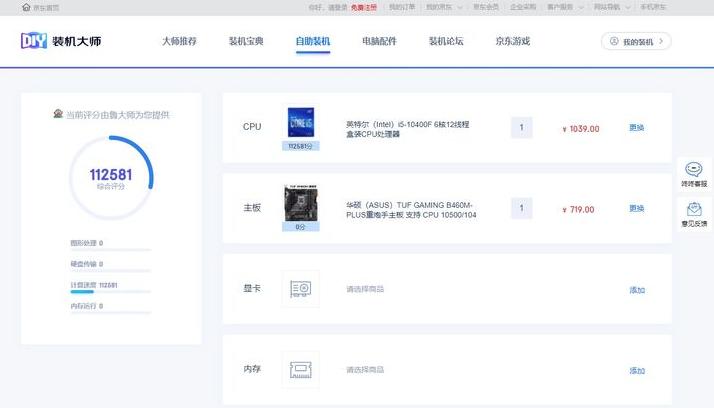Click the circular score gauge 112581
The height and width of the screenshot is (408, 714).
click(111, 178)
